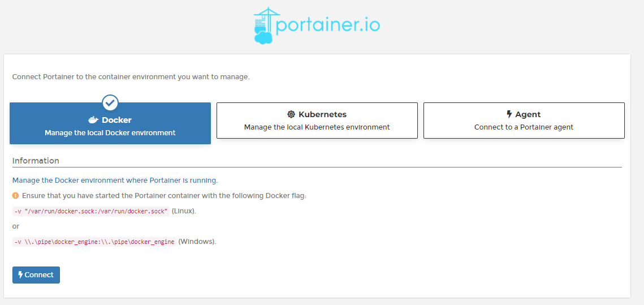This screenshot has height=305, width=644.
Task: Click the 'Connect Portainer to the container' intro text
Action: pos(131,77)
